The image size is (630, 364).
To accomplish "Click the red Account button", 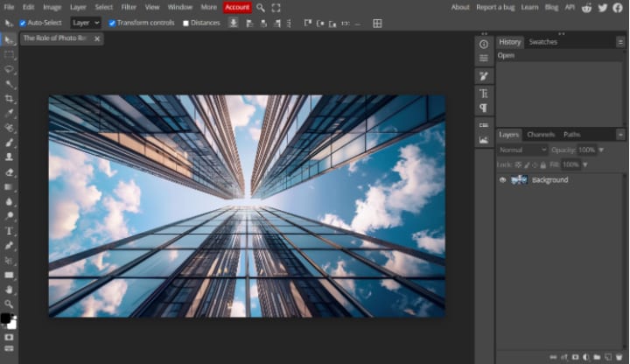I will click(237, 7).
